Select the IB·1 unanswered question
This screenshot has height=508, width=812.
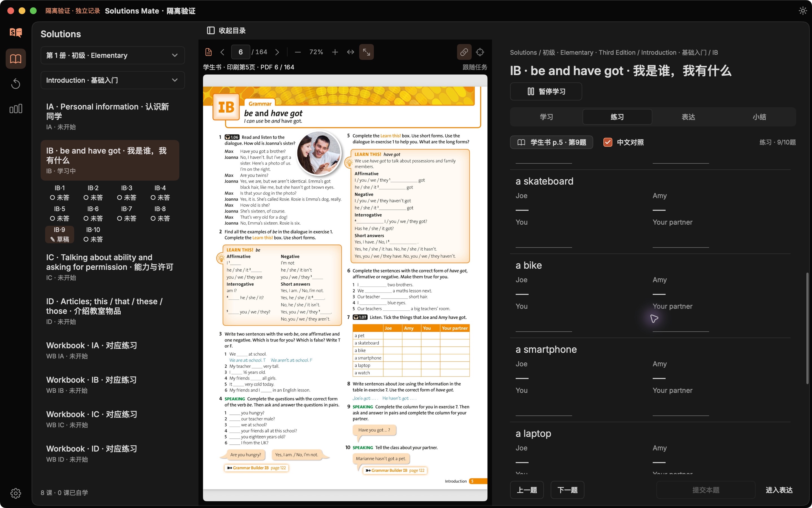[x=60, y=193]
